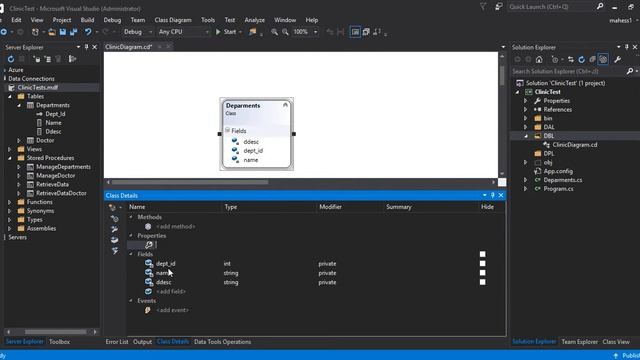This screenshot has height=360, width=640.
Task: Pin the Class Details panel
Action: [x=493, y=196]
